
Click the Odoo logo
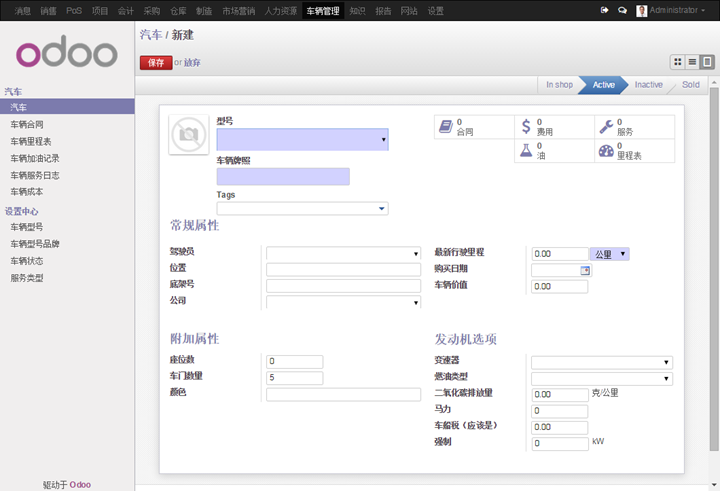[67, 52]
